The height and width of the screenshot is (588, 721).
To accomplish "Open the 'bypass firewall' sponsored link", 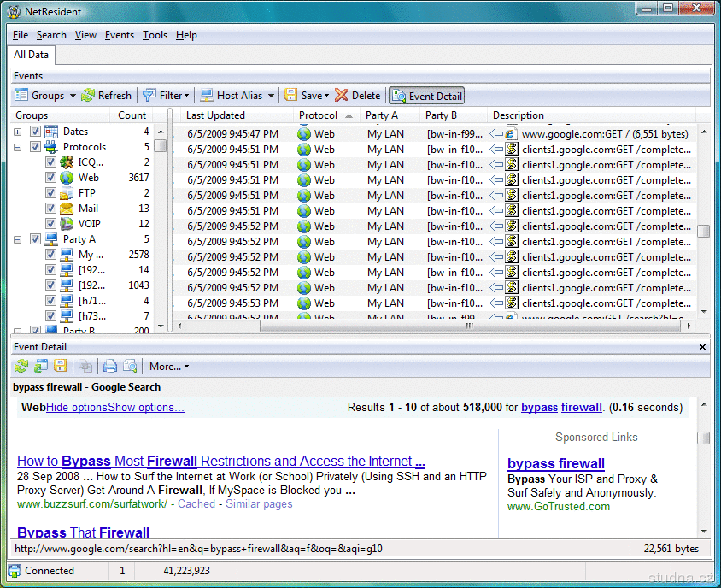I will click(x=555, y=464).
